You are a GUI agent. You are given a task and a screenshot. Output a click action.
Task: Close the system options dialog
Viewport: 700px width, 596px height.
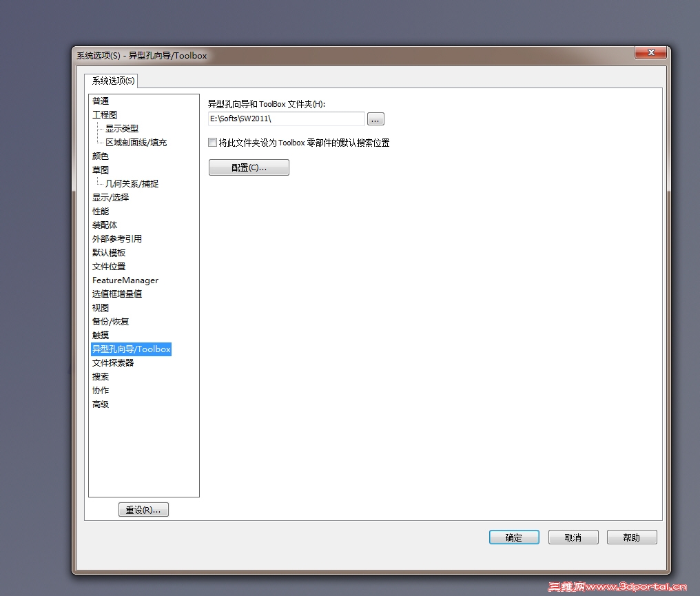click(x=651, y=52)
